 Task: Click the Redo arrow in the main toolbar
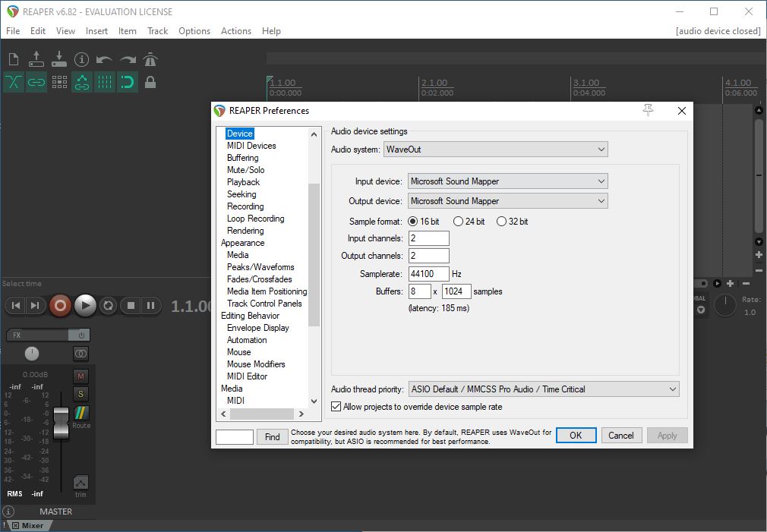(x=128, y=60)
